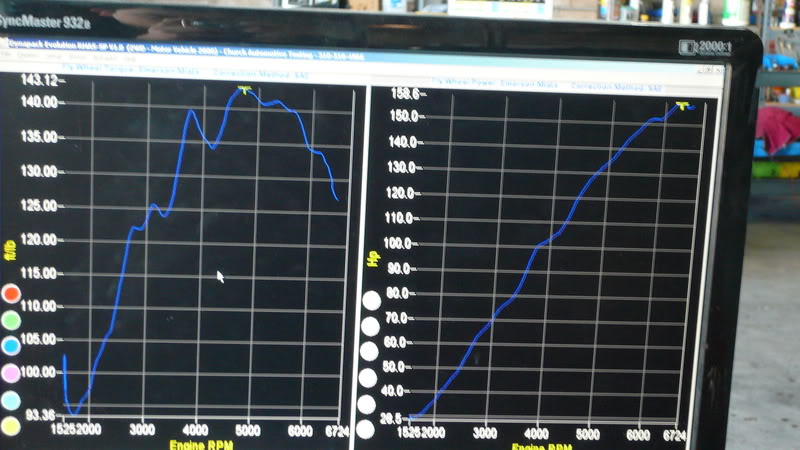This screenshot has width=800, height=450.
Task: Open the Help menu
Action: pos(130,59)
